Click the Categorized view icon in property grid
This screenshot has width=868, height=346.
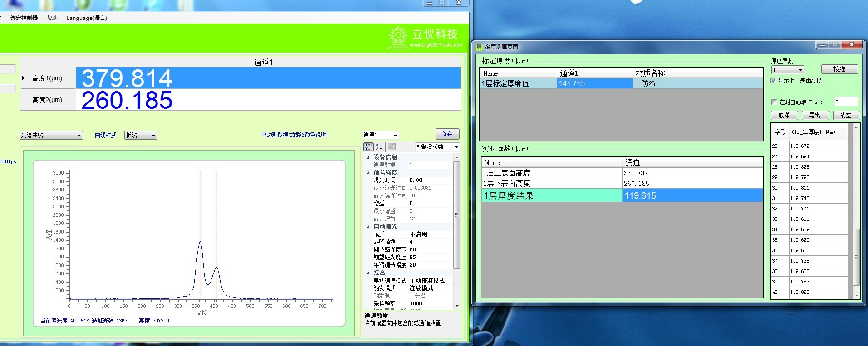[x=368, y=147]
